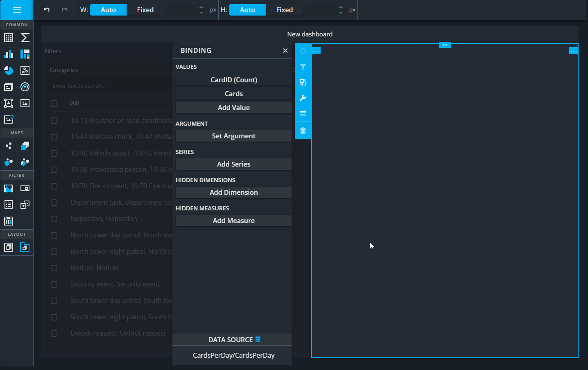Add a Bubble Map item

point(9,162)
